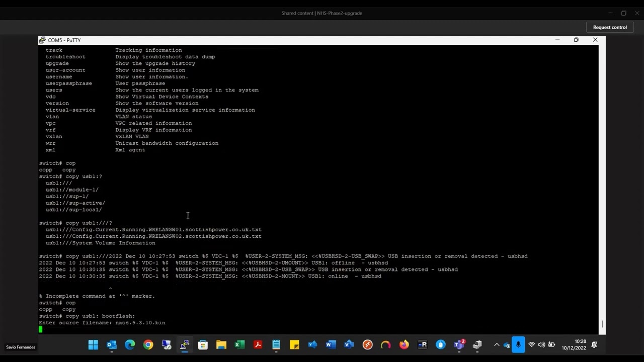Open the clock and date 10:28
The height and width of the screenshot is (362, 644).
tap(574, 344)
